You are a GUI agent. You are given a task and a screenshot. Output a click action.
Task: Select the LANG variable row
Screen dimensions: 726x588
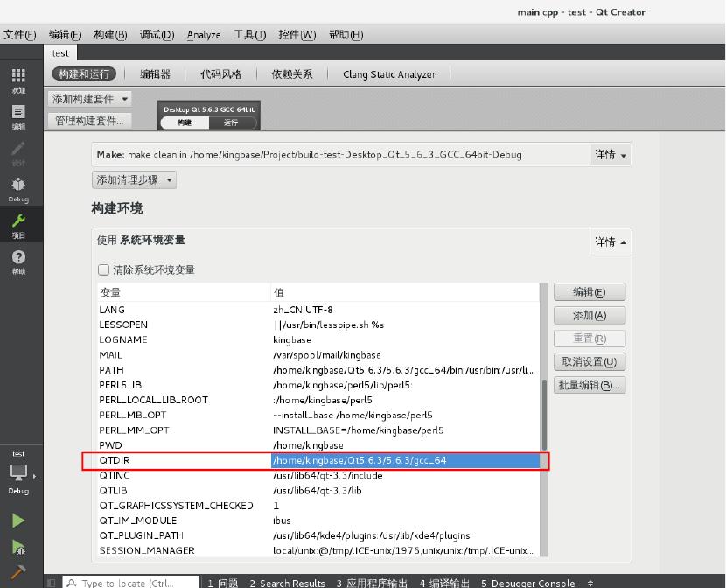[x=319, y=310]
